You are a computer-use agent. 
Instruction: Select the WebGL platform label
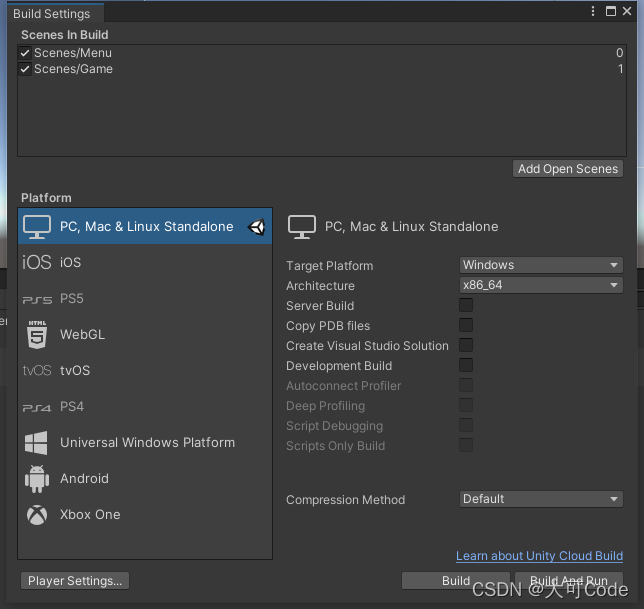tap(83, 335)
